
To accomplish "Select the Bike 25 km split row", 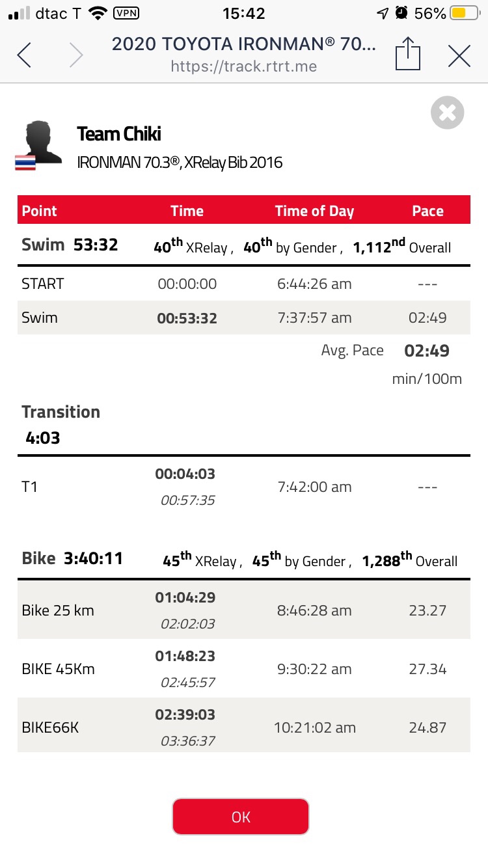I will pos(244,610).
